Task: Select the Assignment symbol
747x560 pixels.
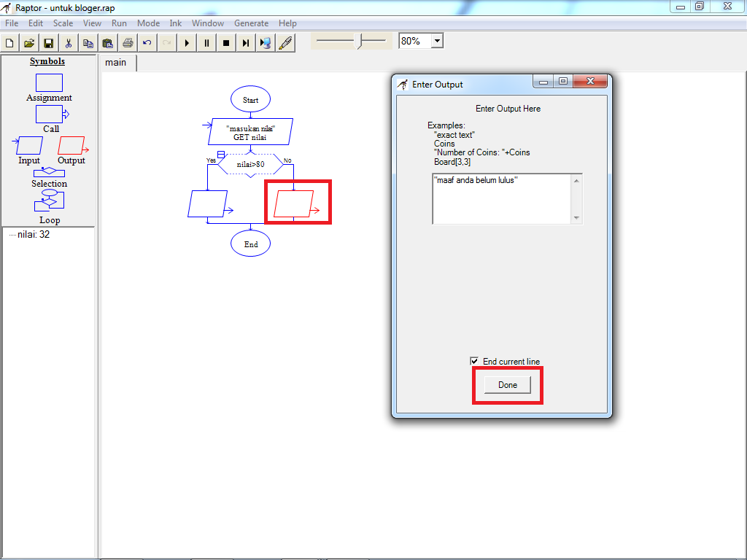Action: point(49,82)
